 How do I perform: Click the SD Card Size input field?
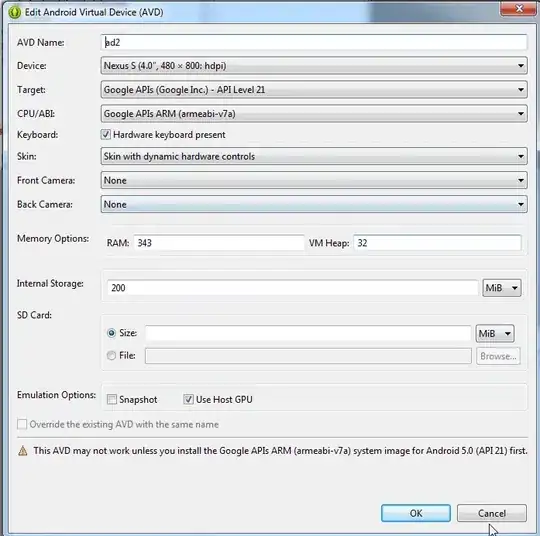pyautogui.click(x=308, y=333)
